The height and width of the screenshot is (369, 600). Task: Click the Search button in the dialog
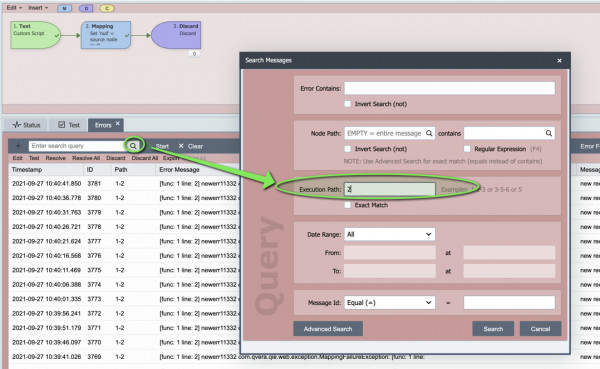(493, 329)
